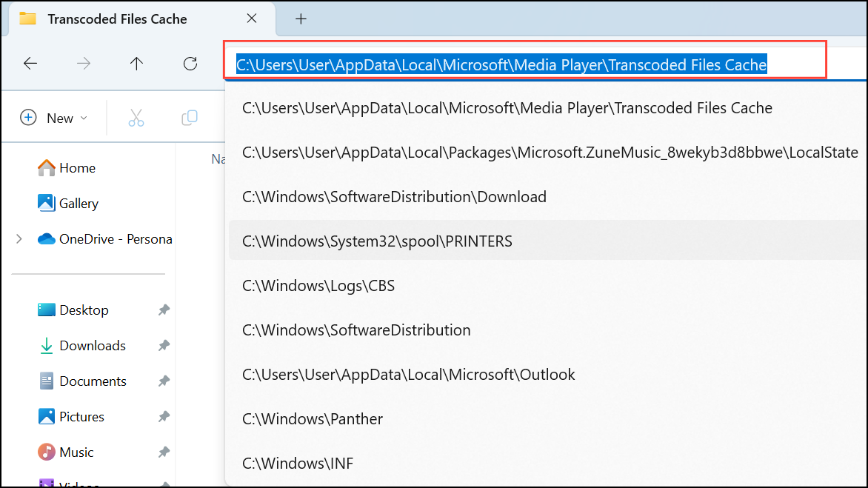The image size is (868, 488).
Task: Click the pin icon beside Documents
Action: pos(164,381)
